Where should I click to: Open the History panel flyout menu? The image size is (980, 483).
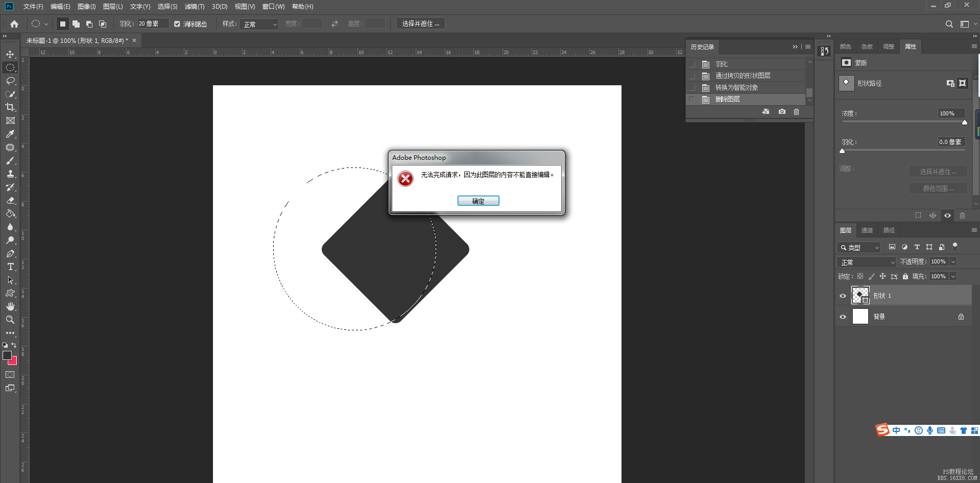coord(808,47)
